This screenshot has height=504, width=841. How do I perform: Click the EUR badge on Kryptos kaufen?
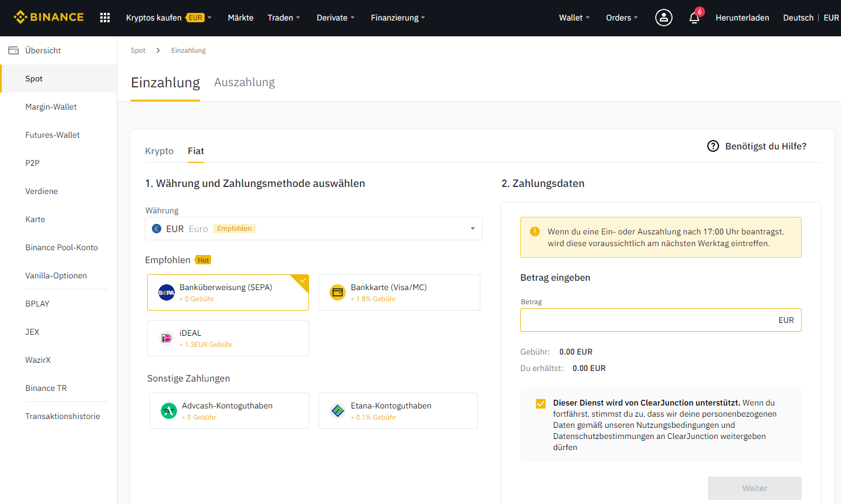tap(195, 18)
